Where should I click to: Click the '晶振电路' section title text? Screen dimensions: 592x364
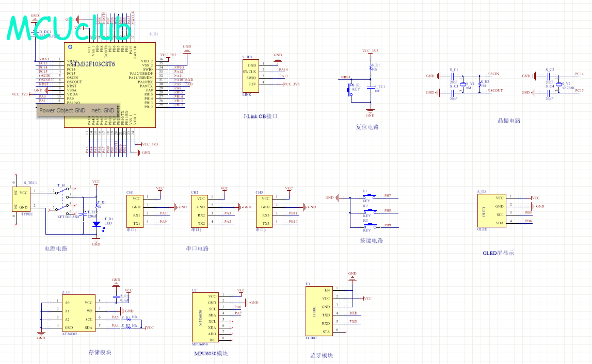508,121
